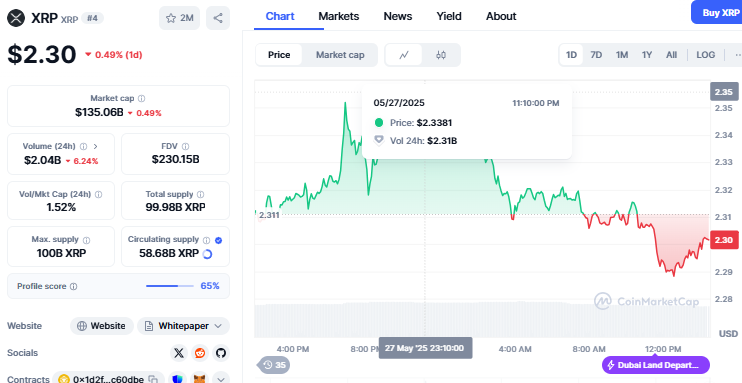Select the Market cap chart toggle
The width and height of the screenshot is (742, 383).
click(340, 55)
